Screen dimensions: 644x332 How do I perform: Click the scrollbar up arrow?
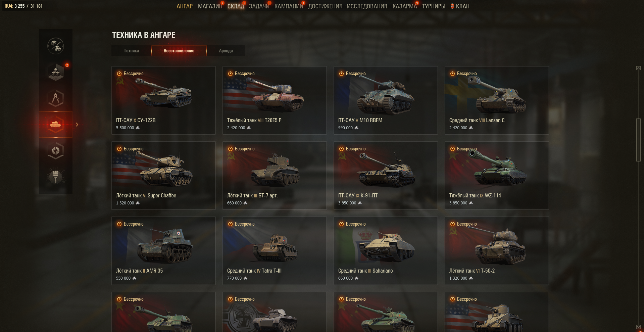click(x=638, y=68)
